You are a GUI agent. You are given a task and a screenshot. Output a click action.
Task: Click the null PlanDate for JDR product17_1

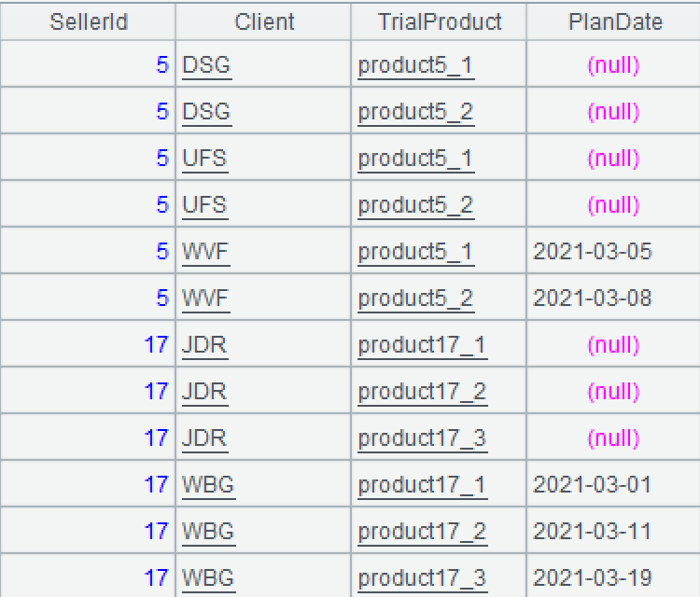click(x=613, y=345)
